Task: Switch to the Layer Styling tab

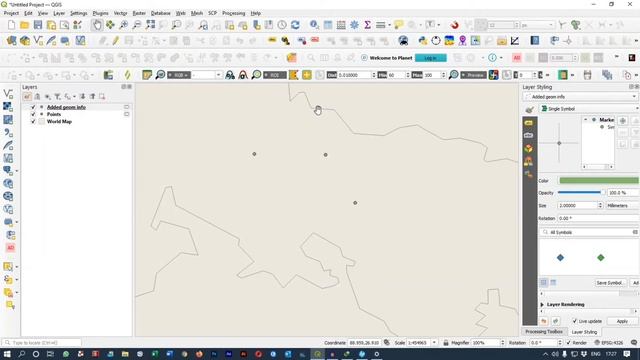Action: point(584,332)
